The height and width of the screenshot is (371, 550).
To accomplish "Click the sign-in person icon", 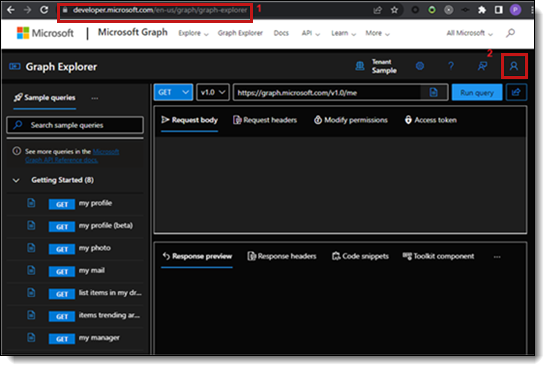I will (x=514, y=66).
